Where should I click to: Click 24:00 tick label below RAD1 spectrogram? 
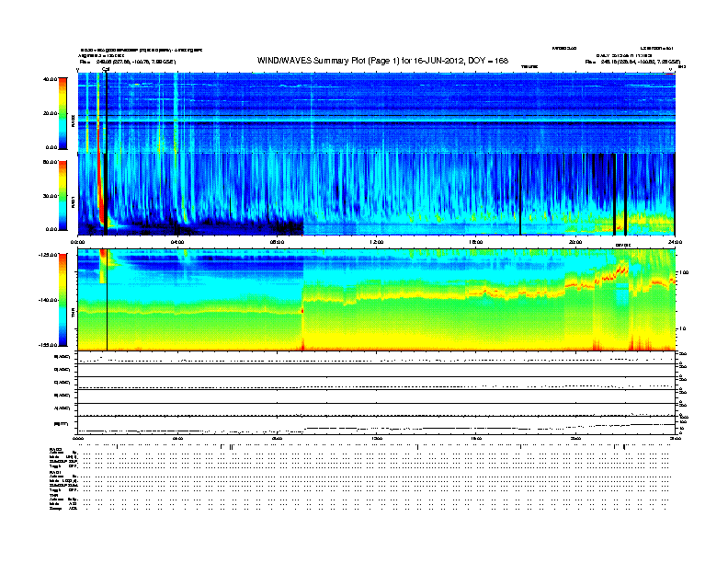[x=675, y=242]
